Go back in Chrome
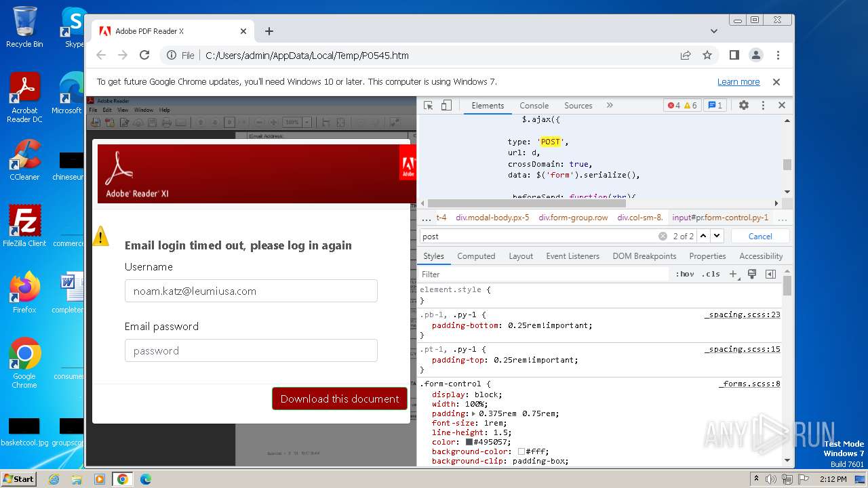 point(101,55)
